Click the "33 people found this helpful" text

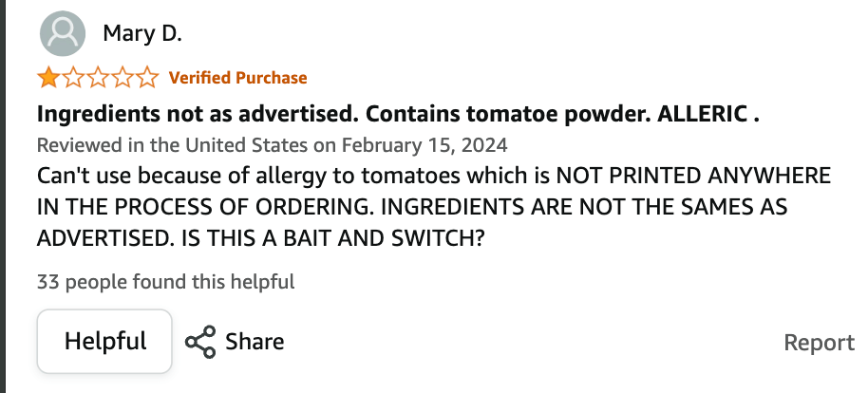tap(165, 282)
